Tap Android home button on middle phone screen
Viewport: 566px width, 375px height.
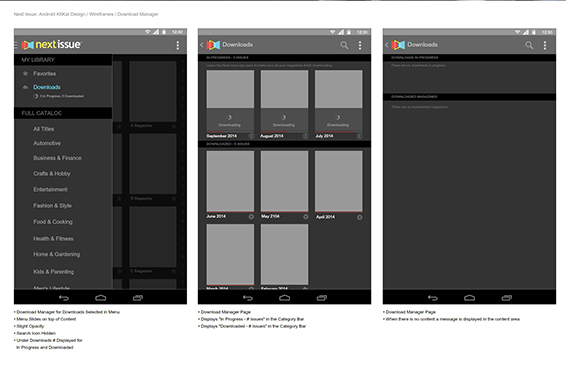tap(284, 298)
